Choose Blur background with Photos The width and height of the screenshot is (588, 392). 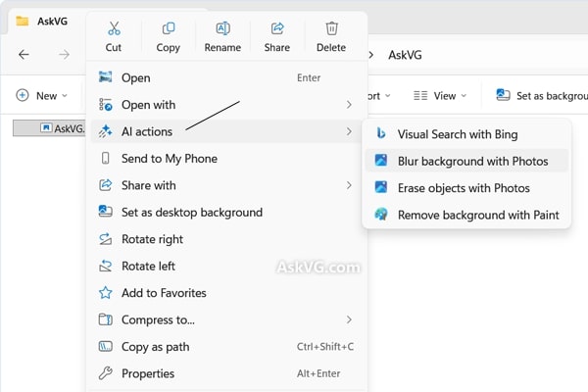[466, 161]
